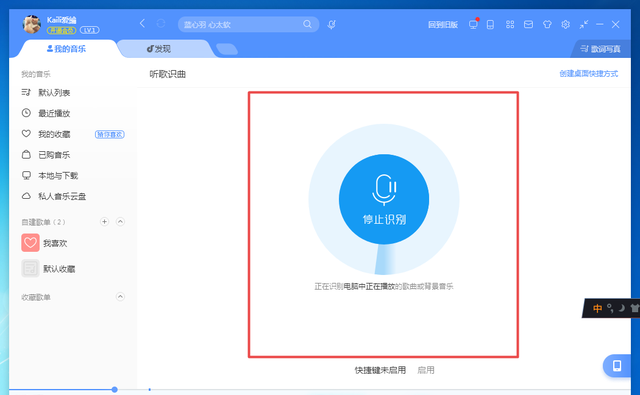Viewport: 640px width, 395px height.
Task: Click the shirt skin icon in IME bar
Action: [634, 308]
